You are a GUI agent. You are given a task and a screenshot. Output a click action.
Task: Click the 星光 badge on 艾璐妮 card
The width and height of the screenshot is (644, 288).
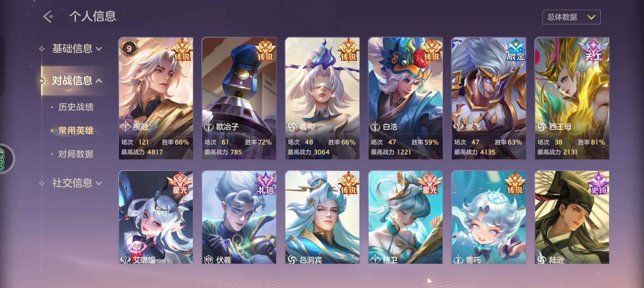180,183
